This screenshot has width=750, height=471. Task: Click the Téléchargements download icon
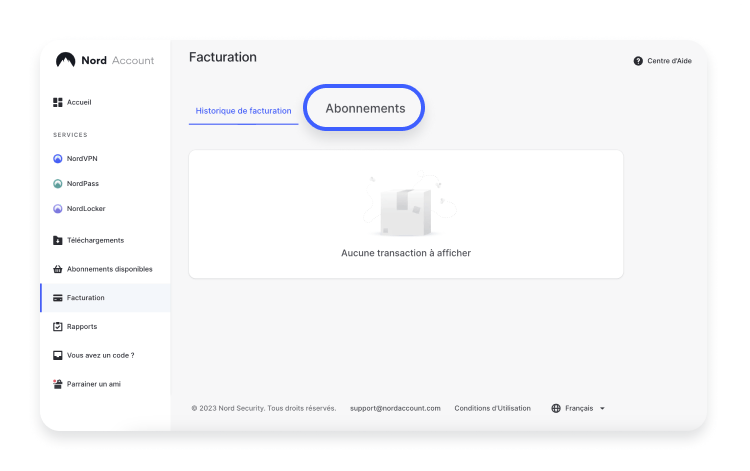[58, 240]
